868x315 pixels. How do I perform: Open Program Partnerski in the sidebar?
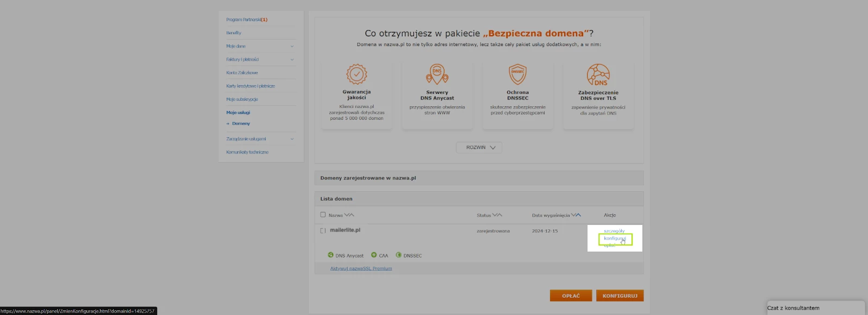pyautogui.click(x=247, y=20)
